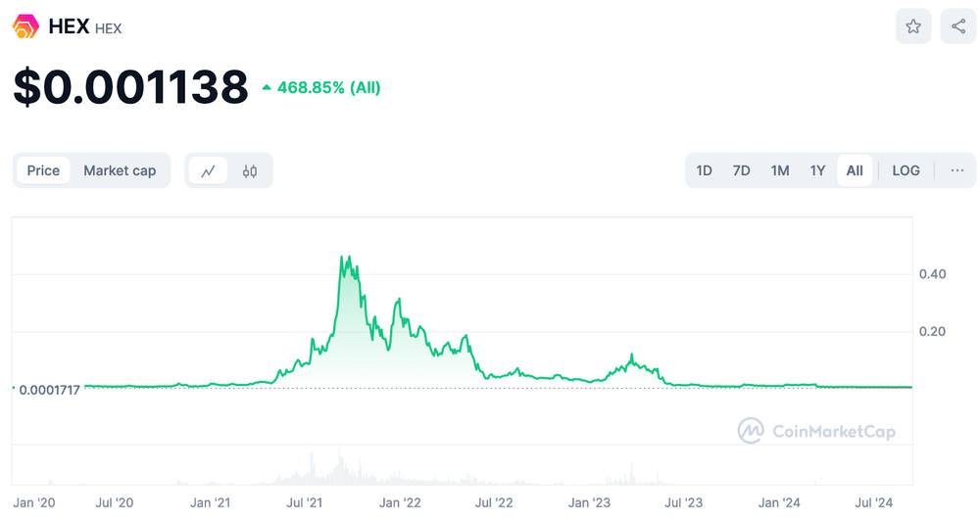This screenshot has width=980, height=522.
Task: Switch to line chart view icon
Action: coord(208,170)
